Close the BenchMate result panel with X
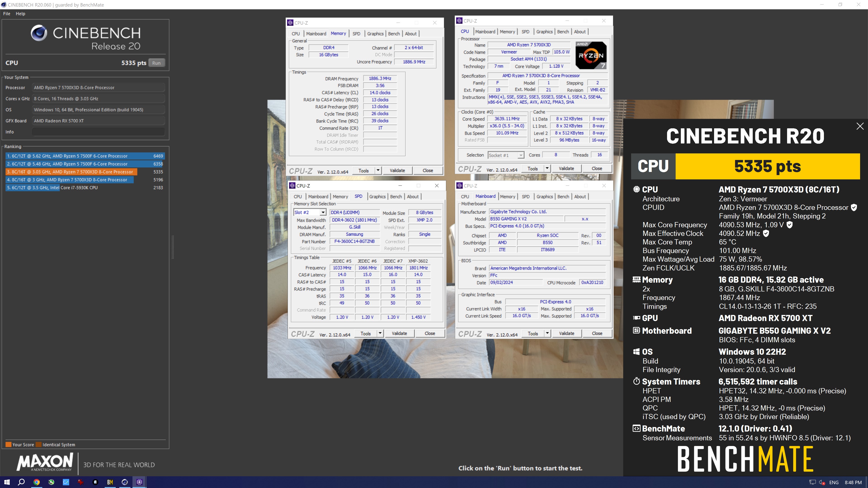 click(x=860, y=126)
